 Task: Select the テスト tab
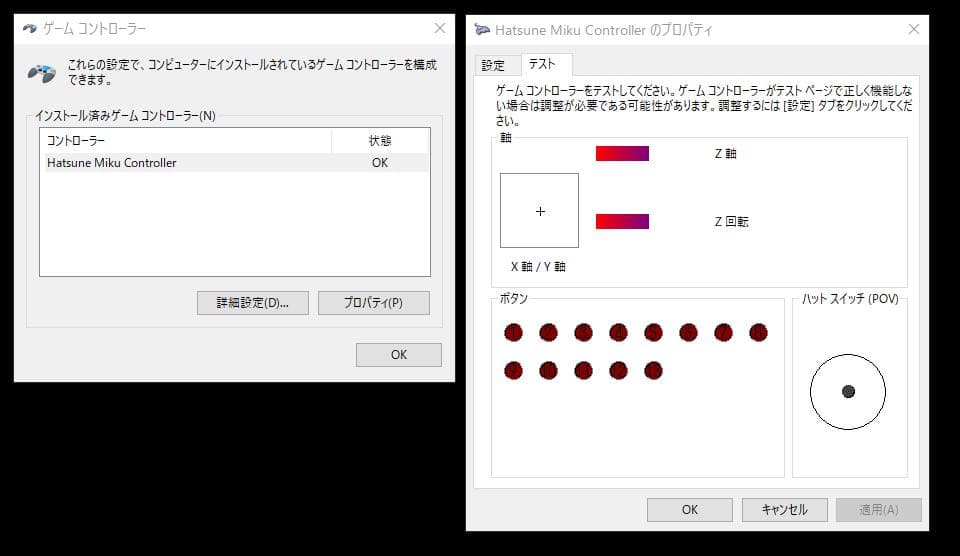click(547, 64)
